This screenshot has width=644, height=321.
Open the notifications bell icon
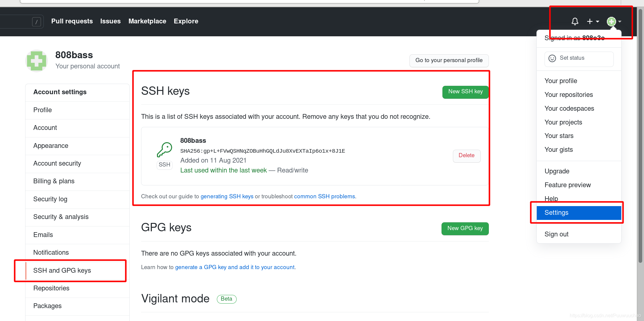575,21
